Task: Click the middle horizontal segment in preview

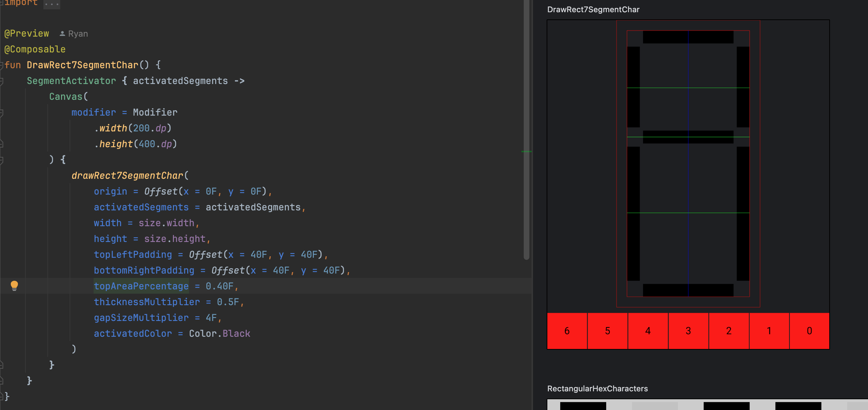Action: (x=688, y=137)
